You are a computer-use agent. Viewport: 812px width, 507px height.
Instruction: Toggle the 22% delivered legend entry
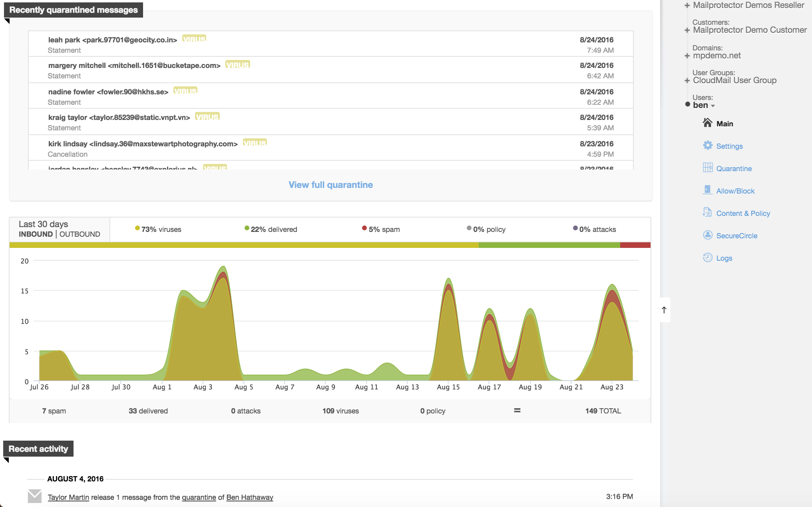click(x=271, y=229)
